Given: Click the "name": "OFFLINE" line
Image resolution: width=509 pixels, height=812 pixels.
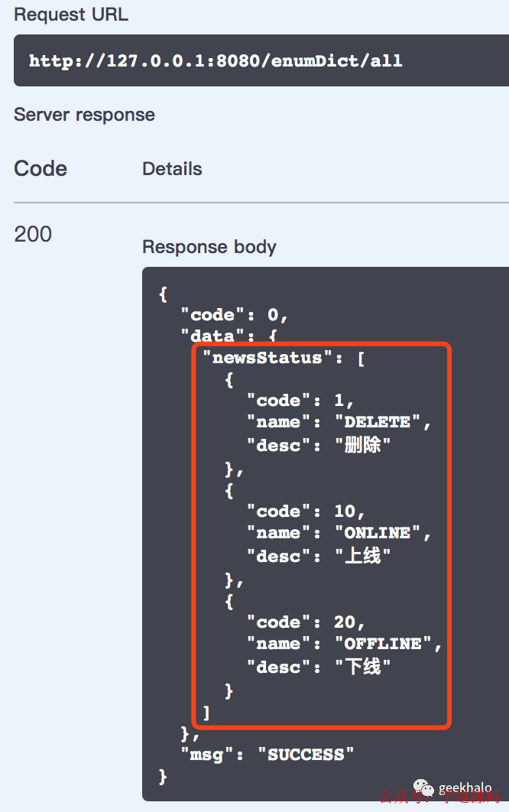Looking at the screenshot, I should tap(345, 644).
